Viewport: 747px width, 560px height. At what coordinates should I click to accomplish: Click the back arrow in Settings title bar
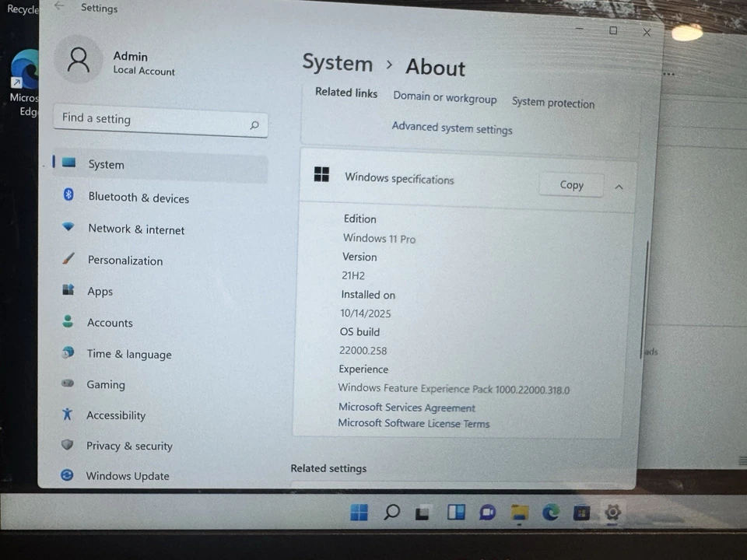[59, 5]
